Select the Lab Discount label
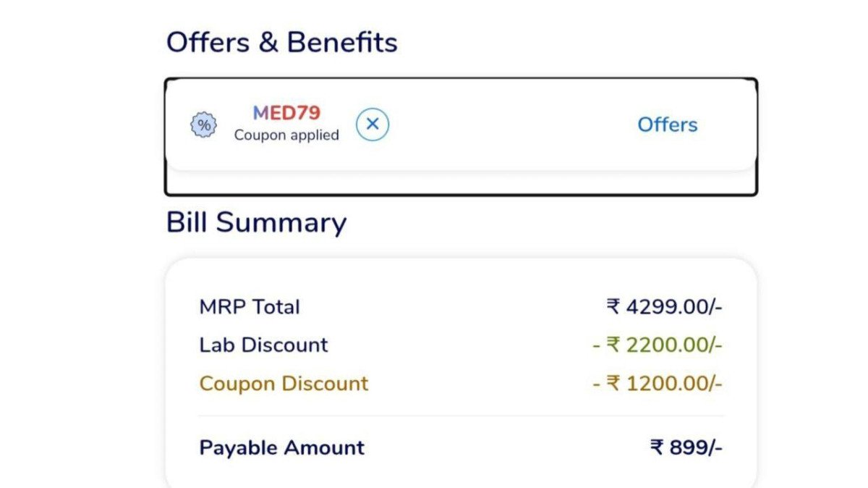This screenshot has width=868, height=488. click(263, 345)
